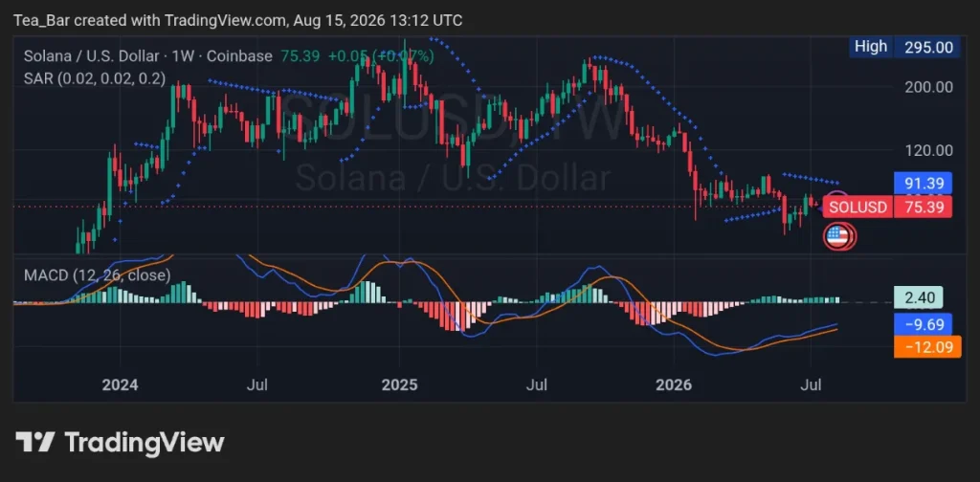Click the 2025 time axis label

click(399, 385)
